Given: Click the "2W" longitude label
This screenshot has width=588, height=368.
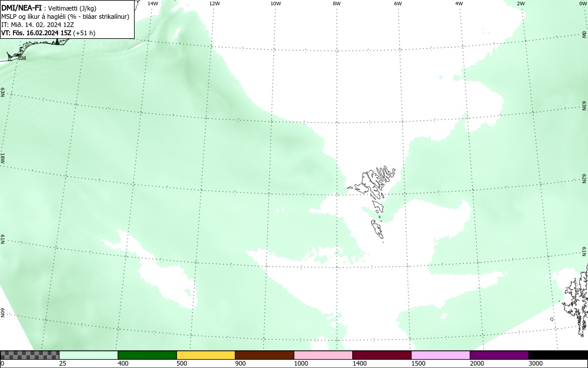Looking at the screenshot, I should tap(521, 4).
